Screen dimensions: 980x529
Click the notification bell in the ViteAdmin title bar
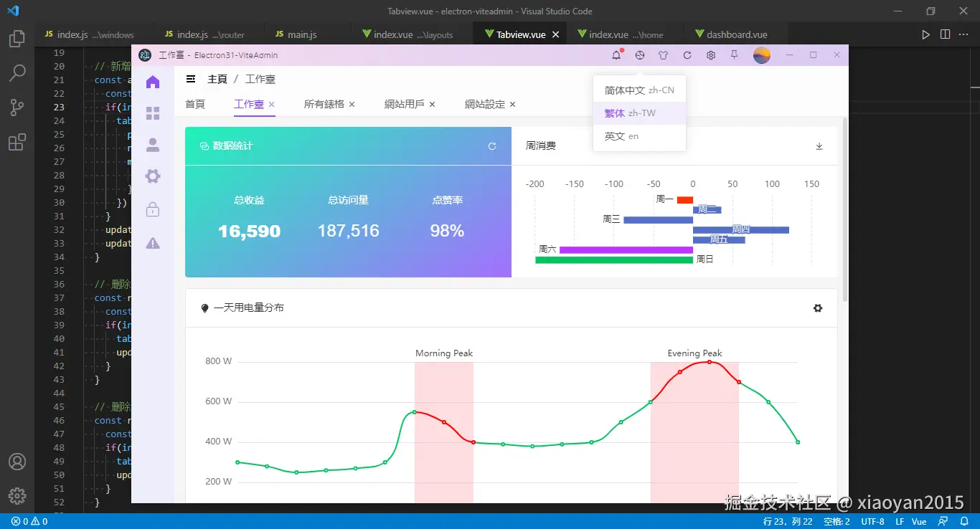pyautogui.click(x=616, y=55)
